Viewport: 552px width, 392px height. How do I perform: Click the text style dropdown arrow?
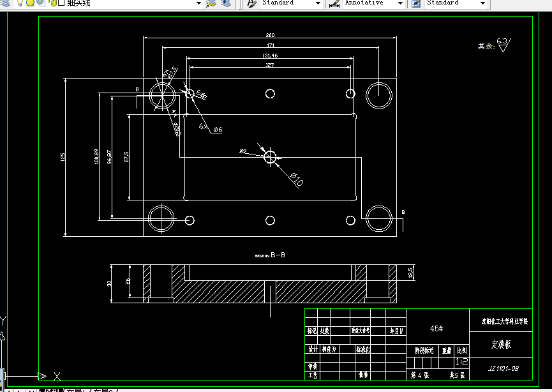(318, 3)
